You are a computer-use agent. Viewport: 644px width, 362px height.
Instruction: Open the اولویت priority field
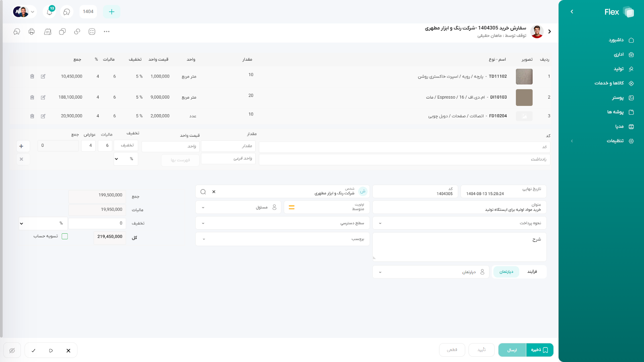pos(327,208)
